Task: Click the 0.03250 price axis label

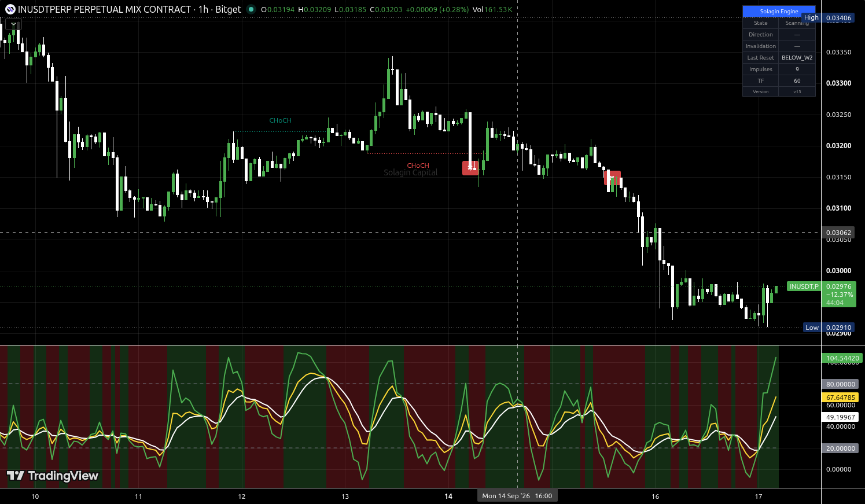Action: click(x=838, y=115)
